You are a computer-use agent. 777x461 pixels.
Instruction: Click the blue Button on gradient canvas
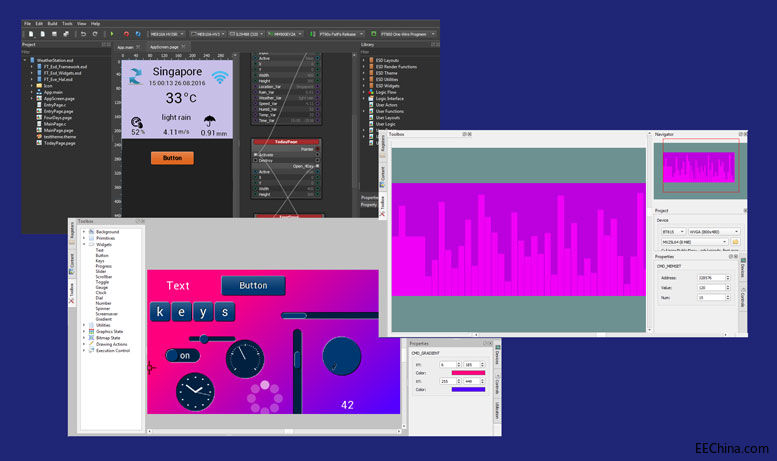(x=253, y=286)
